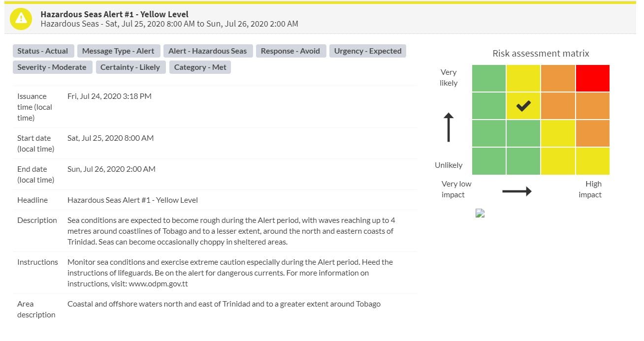Select the Urgency - Expected tag
The image size is (644, 341).
pyautogui.click(x=368, y=51)
